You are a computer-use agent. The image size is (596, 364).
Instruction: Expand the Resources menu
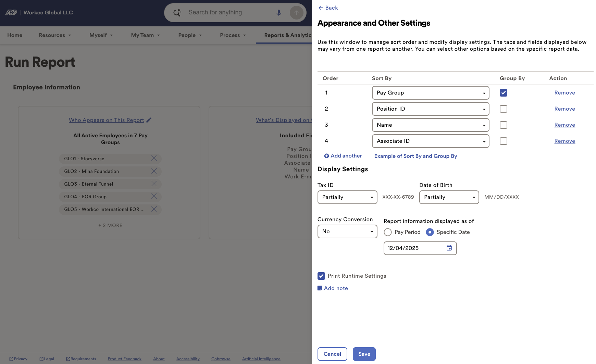pos(55,35)
